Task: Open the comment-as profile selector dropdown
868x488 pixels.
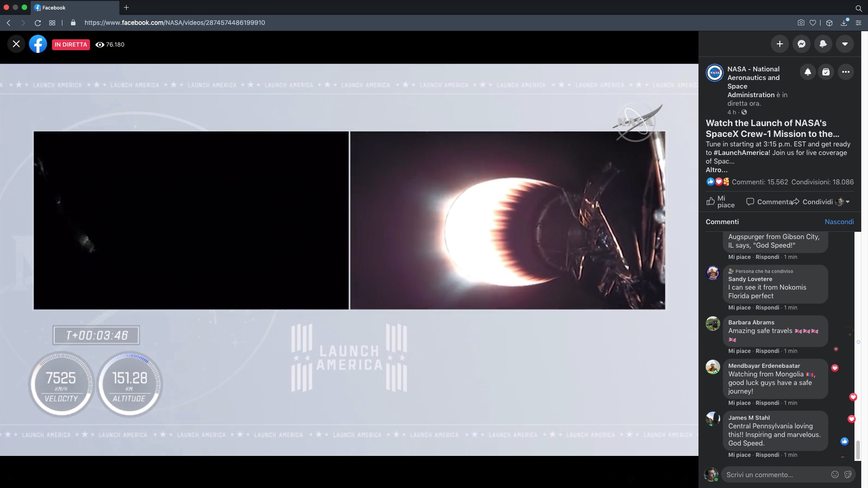Action: click(x=843, y=202)
